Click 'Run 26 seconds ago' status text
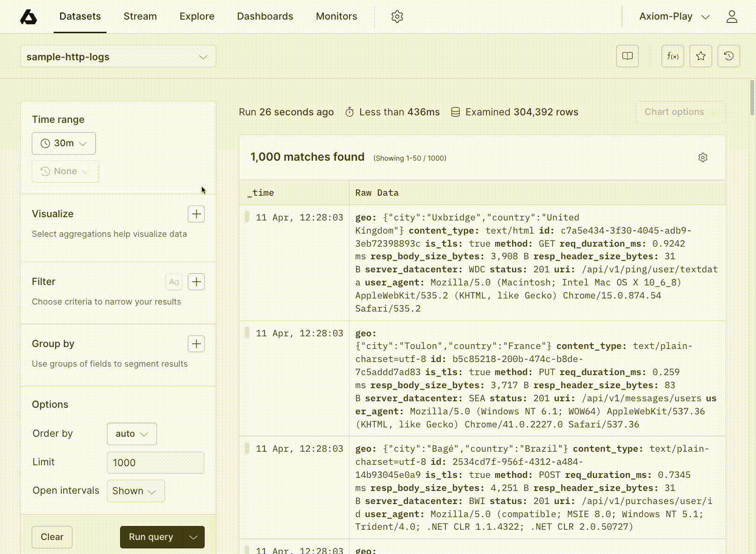756x554 pixels. pyautogui.click(x=286, y=112)
